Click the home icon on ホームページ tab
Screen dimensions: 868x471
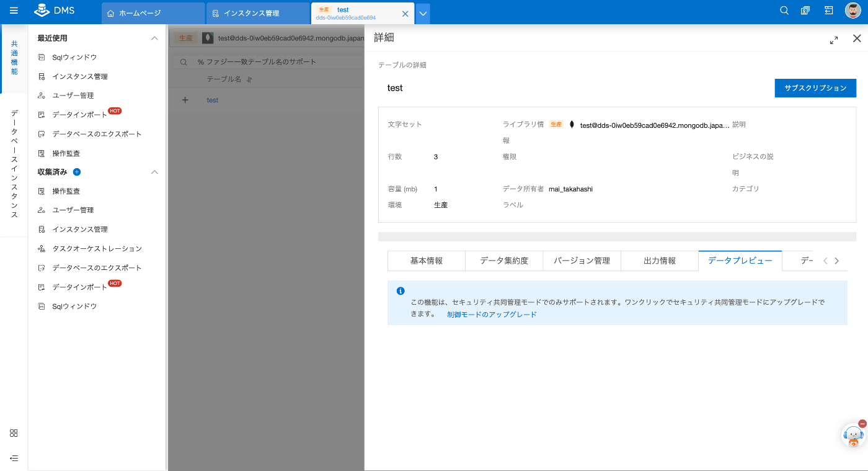coord(111,13)
